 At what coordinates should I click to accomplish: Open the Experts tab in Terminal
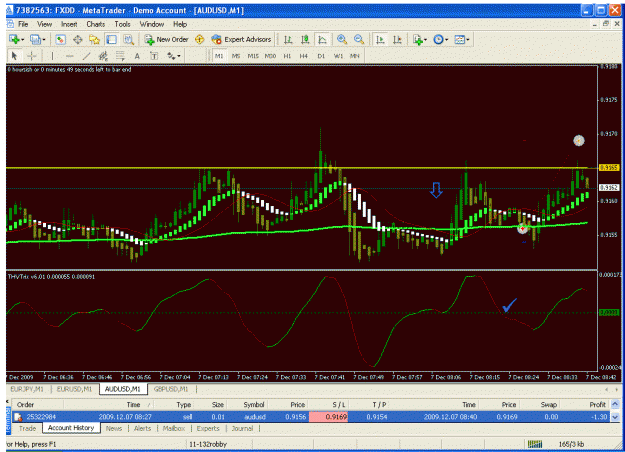(208, 428)
